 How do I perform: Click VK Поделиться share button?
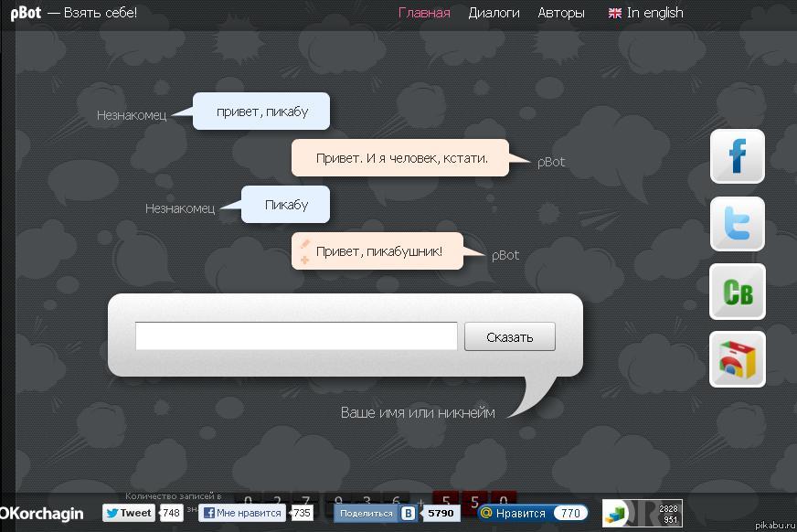click(x=375, y=514)
